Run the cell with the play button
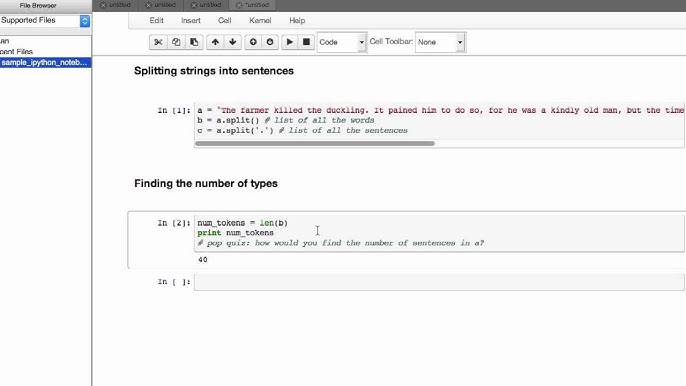 click(x=290, y=42)
